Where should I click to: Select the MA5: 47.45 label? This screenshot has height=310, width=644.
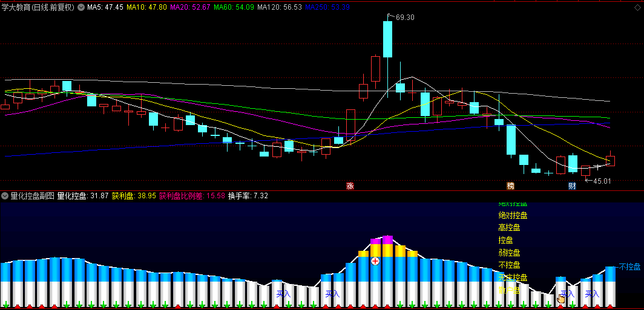(105, 7)
